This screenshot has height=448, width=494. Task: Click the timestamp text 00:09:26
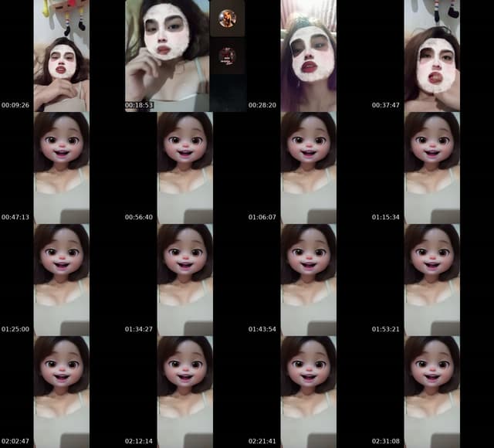(x=15, y=105)
